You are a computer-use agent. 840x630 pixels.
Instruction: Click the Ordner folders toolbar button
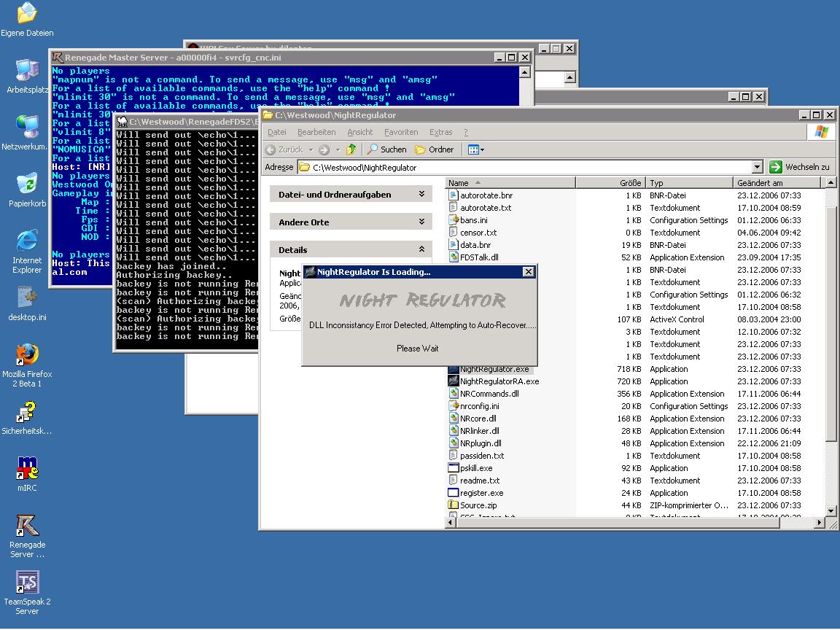435,149
